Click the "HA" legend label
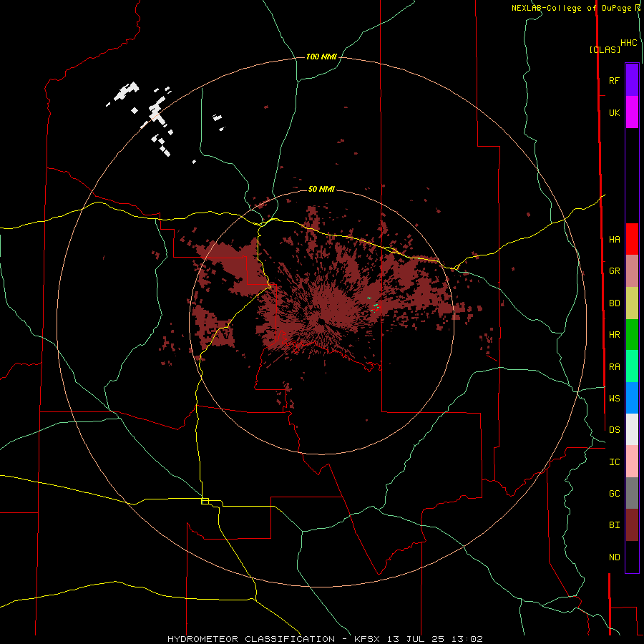Image resolution: width=644 pixels, height=644 pixels. click(614, 240)
